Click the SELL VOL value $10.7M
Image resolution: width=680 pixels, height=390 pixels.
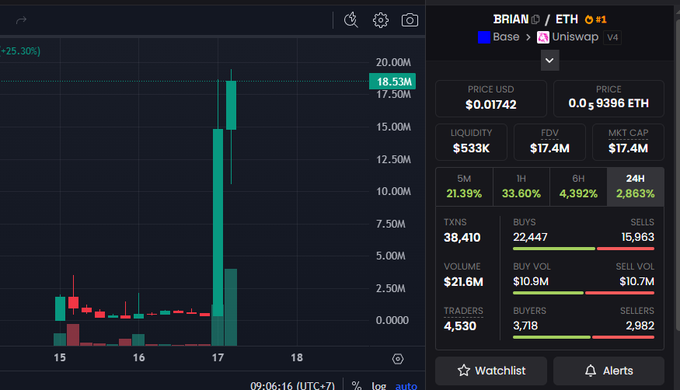637,282
